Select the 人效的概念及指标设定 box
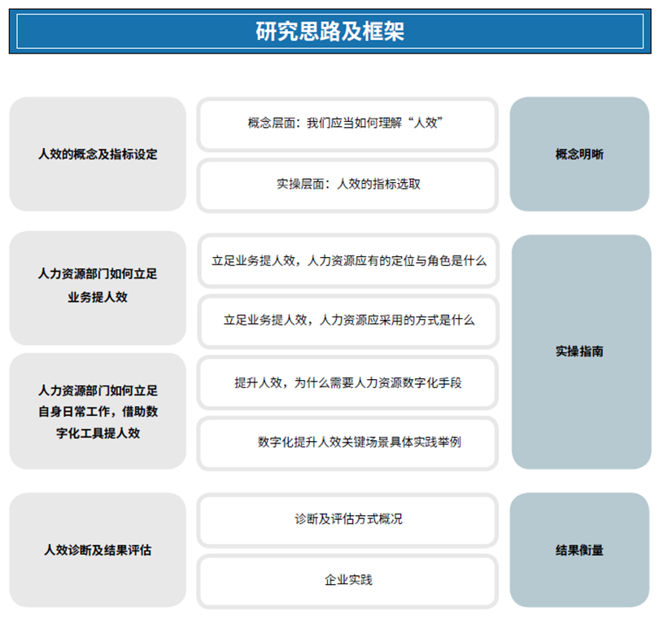 98,154
